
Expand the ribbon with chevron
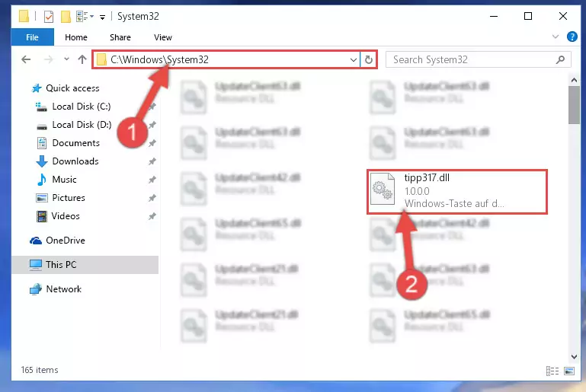[x=556, y=37]
